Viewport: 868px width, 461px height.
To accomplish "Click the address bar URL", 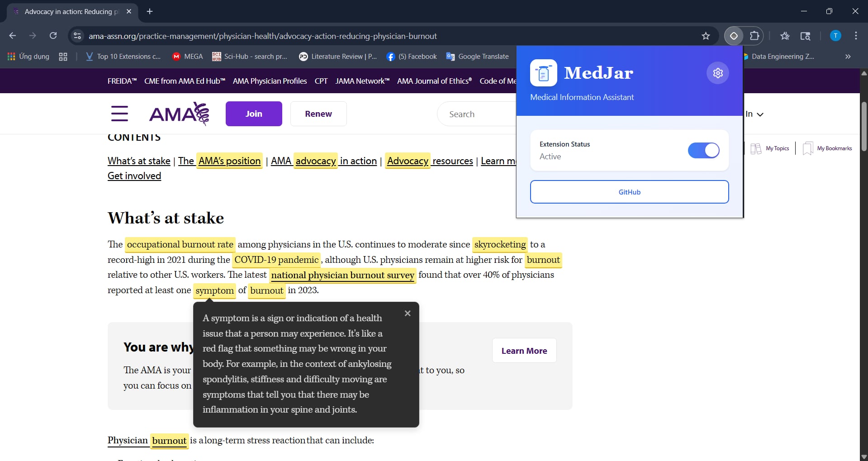I will pos(263,36).
